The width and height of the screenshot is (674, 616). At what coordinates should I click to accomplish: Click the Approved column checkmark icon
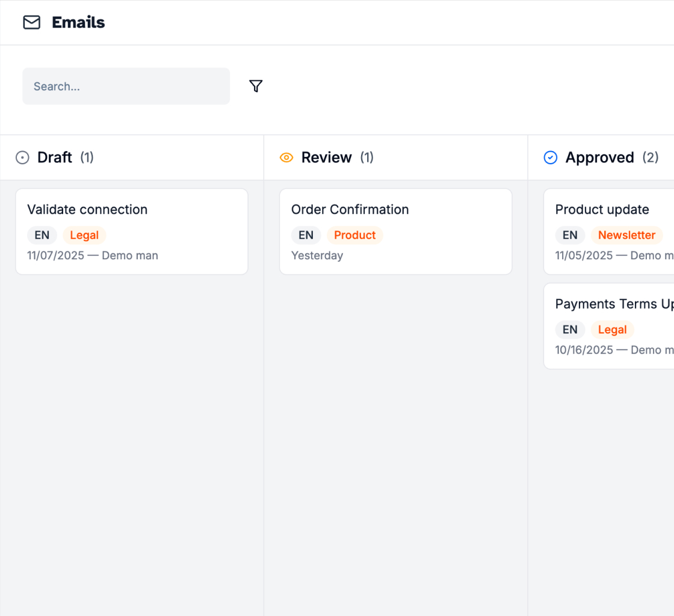[x=550, y=158]
